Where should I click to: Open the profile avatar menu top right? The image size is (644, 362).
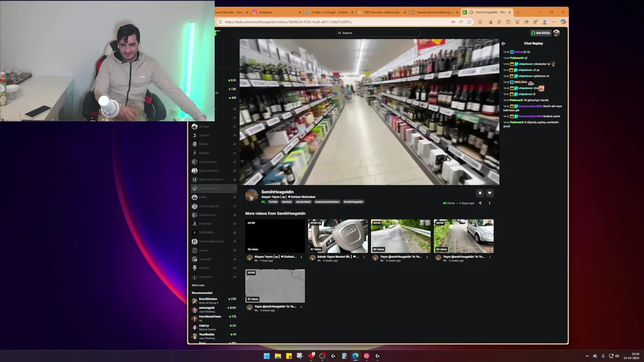pyautogui.click(x=556, y=33)
